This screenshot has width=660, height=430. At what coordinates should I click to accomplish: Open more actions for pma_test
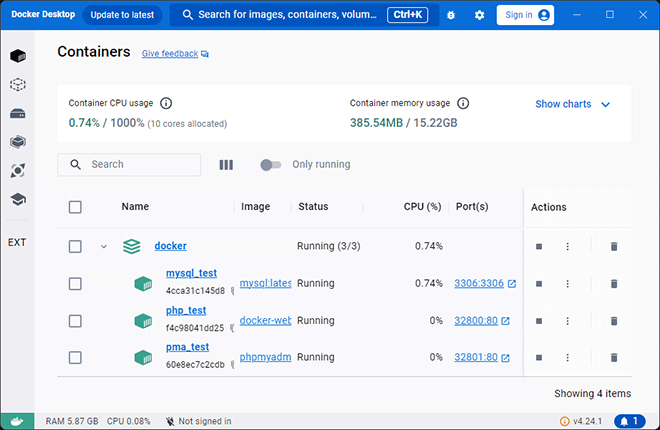coord(567,358)
